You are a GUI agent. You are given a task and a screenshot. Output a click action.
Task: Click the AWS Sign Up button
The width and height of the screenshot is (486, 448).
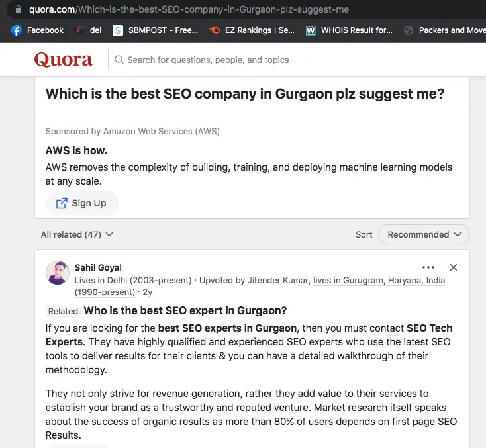[81, 203]
